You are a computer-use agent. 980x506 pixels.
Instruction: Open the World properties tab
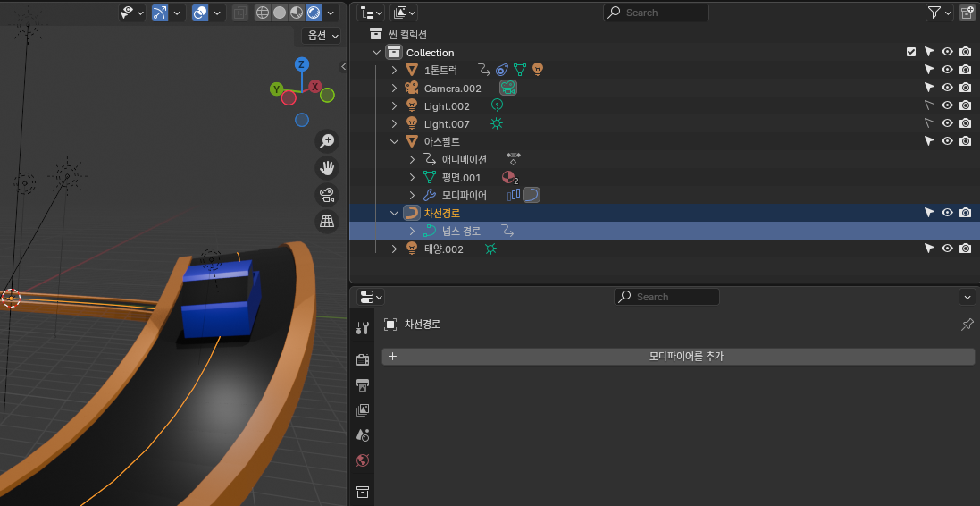pyautogui.click(x=363, y=461)
